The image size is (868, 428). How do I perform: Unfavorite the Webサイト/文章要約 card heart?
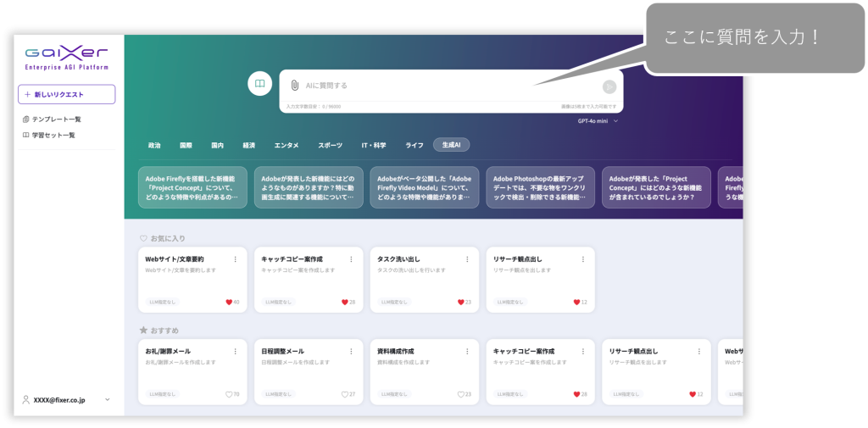pyautogui.click(x=229, y=302)
